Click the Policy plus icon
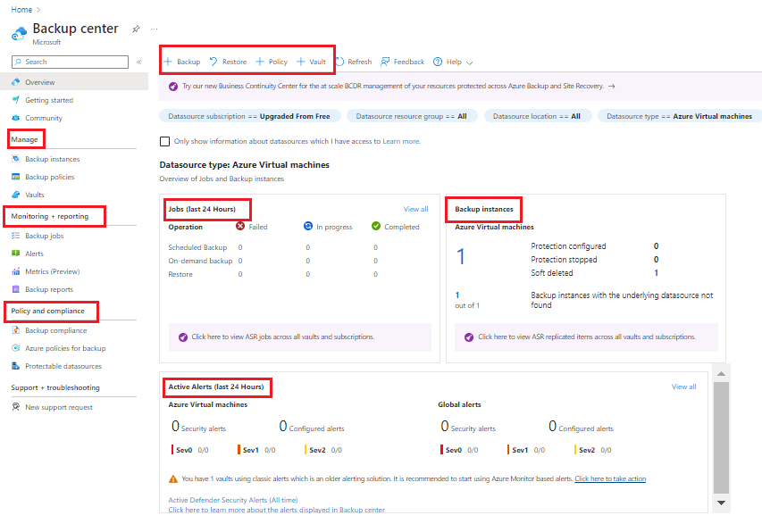Viewport: 762px width, 532px height. pyautogui.click(x=259, y=62)
